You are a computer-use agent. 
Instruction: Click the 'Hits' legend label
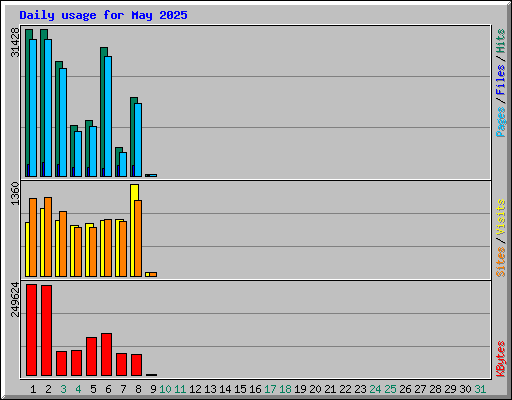point(500,41)
